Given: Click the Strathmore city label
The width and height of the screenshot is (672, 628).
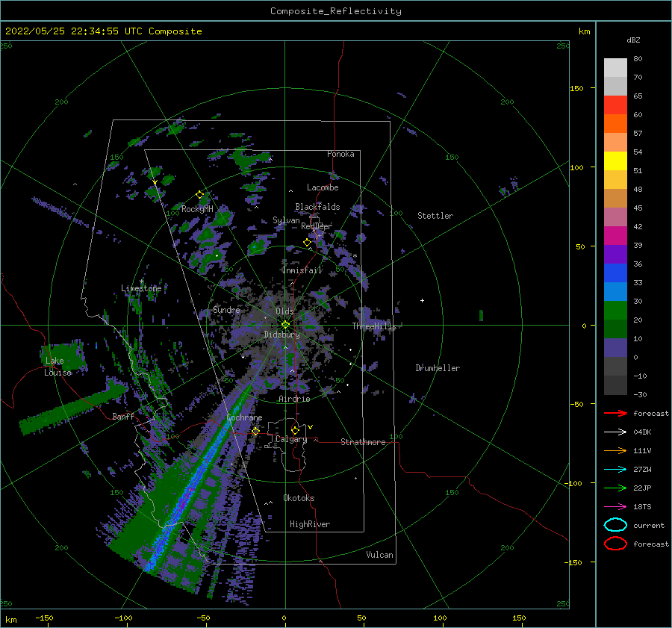Looking at the screenshot, I should pos(363,442).
